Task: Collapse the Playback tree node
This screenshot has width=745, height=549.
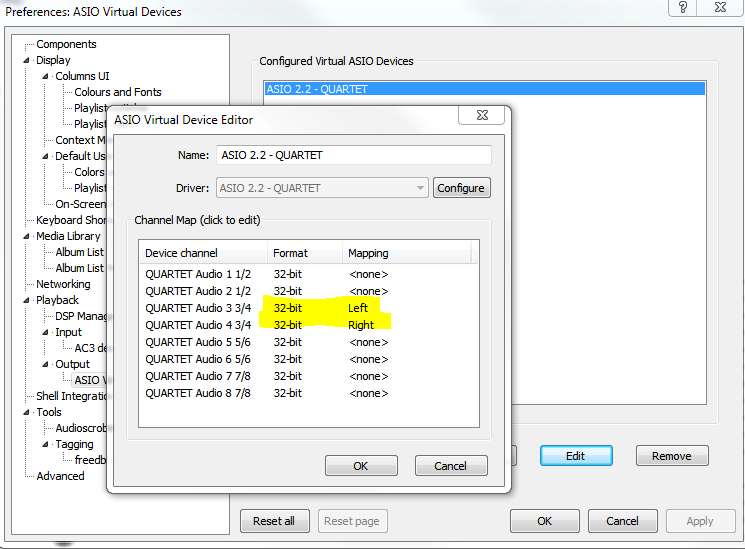Action: 28,300
